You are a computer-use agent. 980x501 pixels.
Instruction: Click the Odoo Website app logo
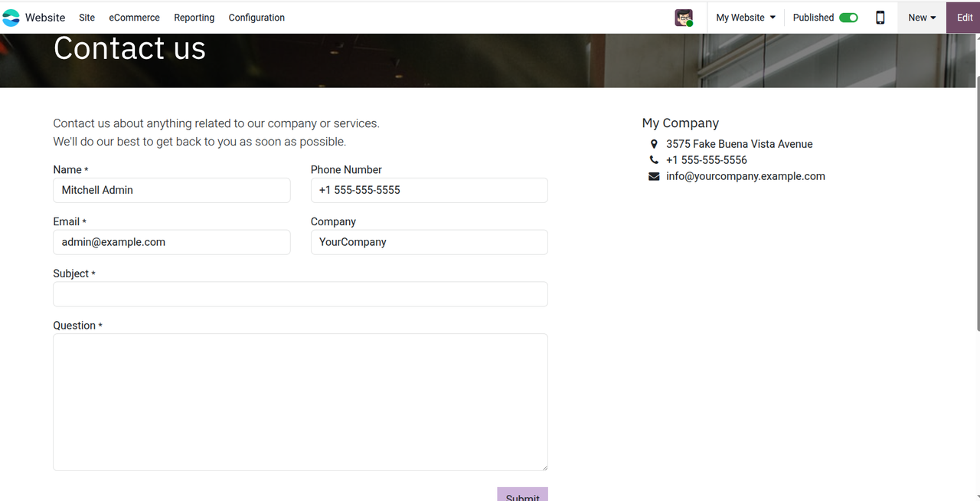pos(11,18)
